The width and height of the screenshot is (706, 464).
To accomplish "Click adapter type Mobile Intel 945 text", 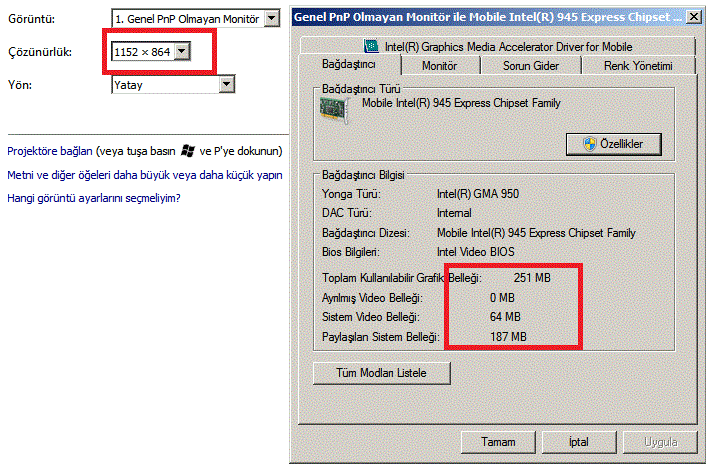I will pyautogui.click(x=461, y=103).
